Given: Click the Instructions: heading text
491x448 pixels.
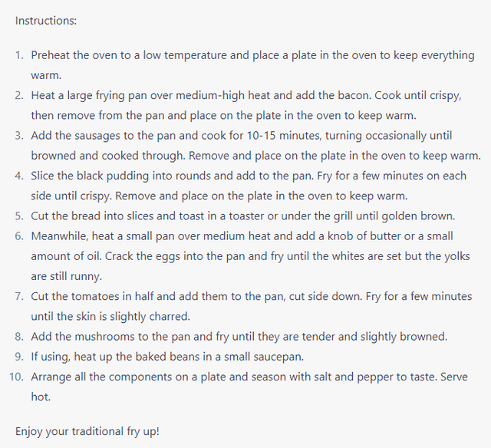Looking at the screenshot, I should click(46, 21).
